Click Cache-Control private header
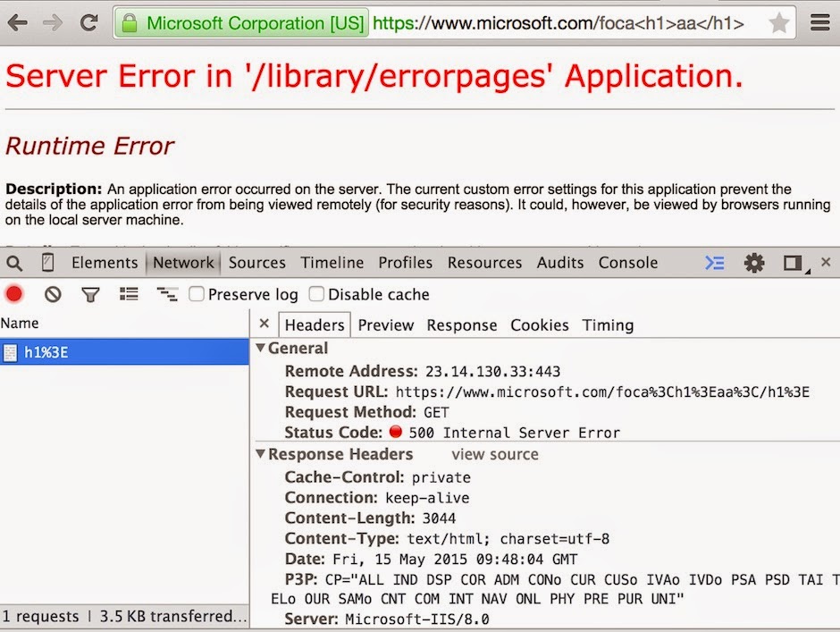Viewport: 840px width, 632px height. (x=378, y=477)
